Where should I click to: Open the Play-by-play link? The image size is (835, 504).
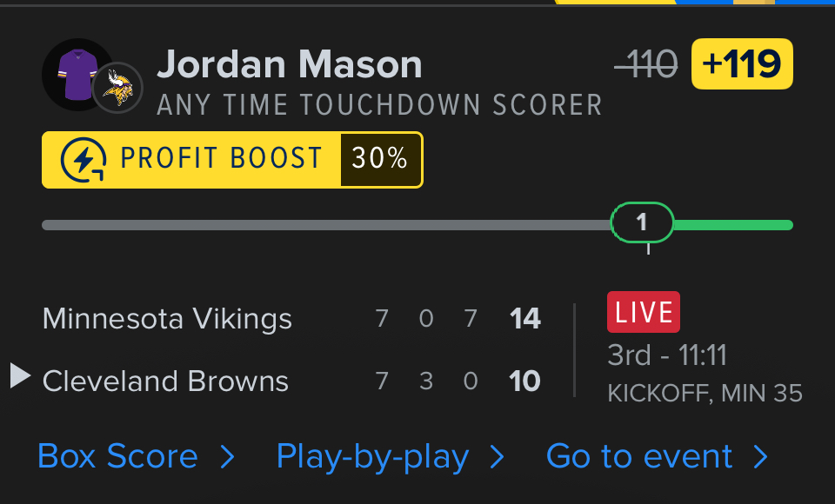point(372,457)
